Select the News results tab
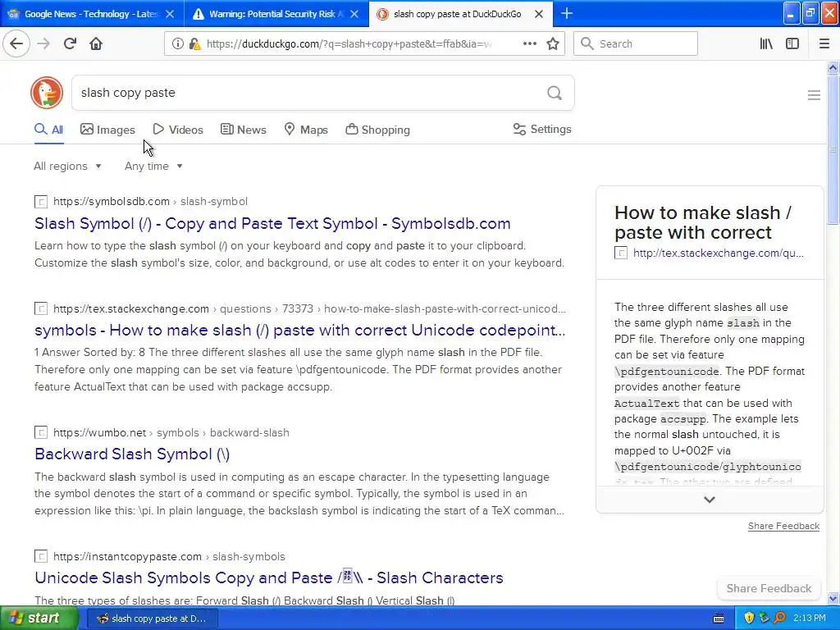The image size is (840, 630). coord(243,130)
